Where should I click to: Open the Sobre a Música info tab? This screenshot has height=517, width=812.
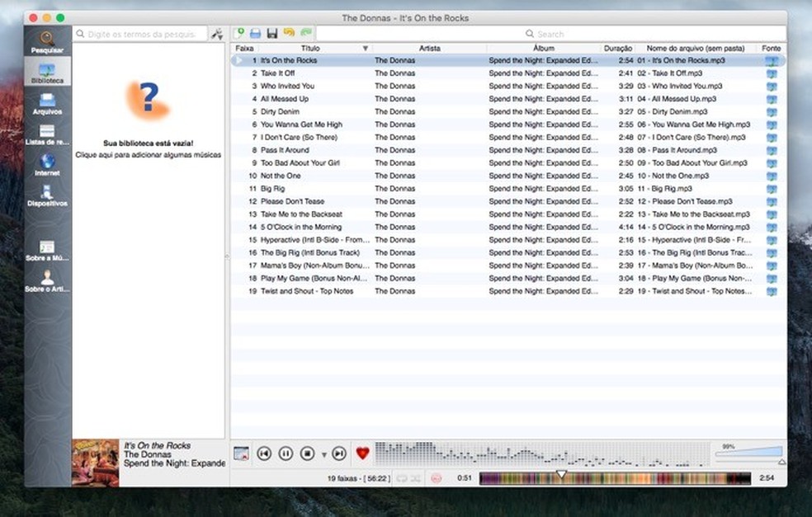pyautogui.click(x=47, y=251)
